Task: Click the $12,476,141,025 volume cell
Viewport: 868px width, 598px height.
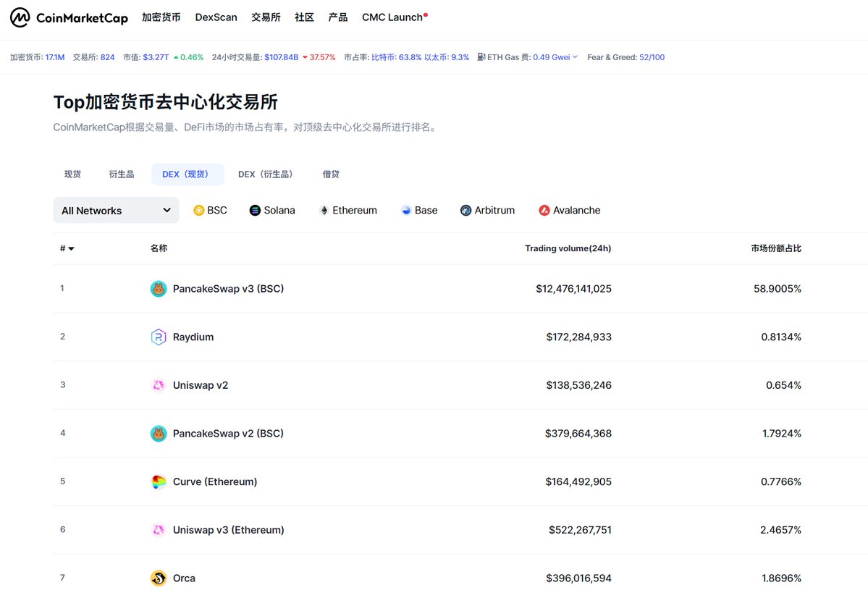Action: tap(573, 288)
